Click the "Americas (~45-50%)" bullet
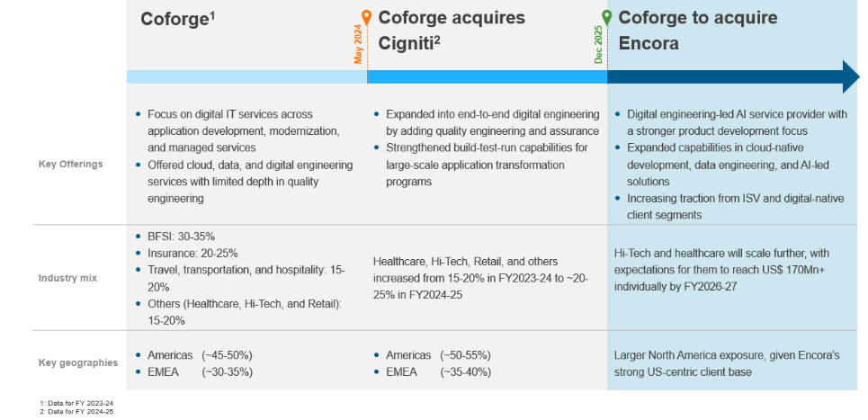 tap(198, 355)
